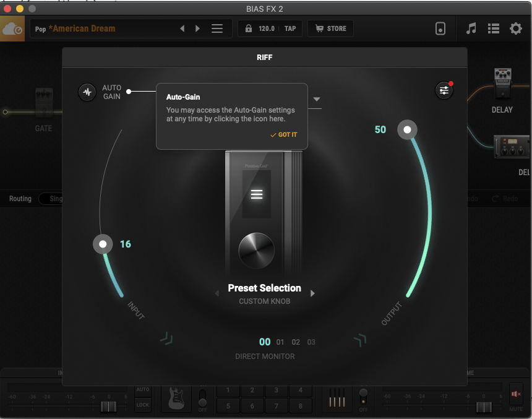Click the mixer icon with red notification dot
Screen dimensions: 532x419
pyautogui.click(x=444, y=90)
